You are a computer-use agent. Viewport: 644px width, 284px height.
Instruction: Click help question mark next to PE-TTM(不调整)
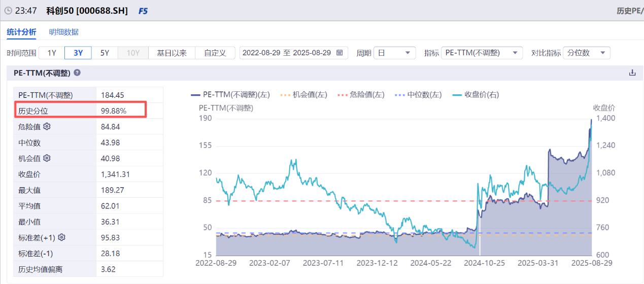coord(77,73)
